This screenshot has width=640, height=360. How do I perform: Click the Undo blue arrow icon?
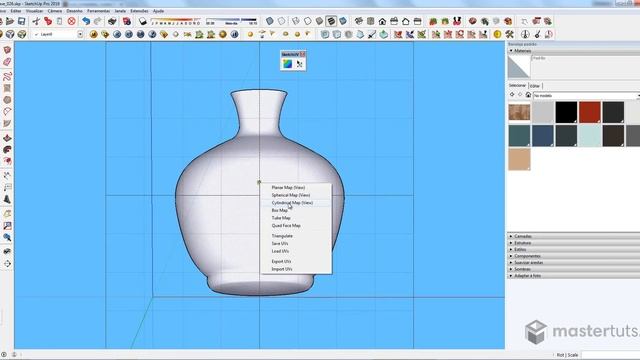pyautogui.click(x=86, y=21)
